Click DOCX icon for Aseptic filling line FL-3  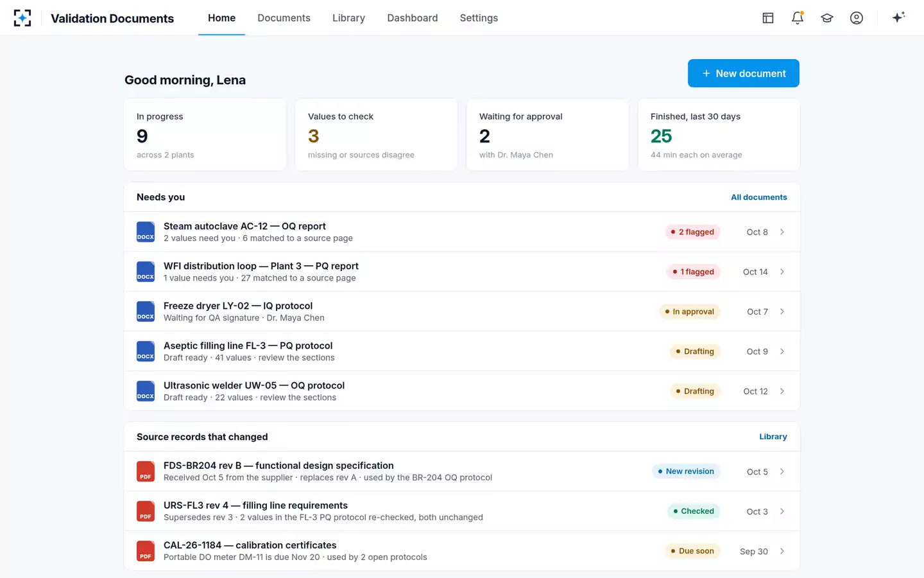tap(146, 351)
